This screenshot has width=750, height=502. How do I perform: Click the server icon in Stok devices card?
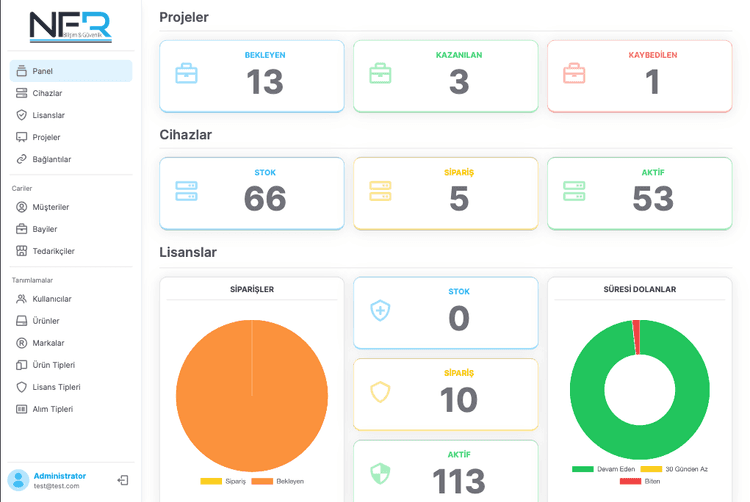click(x=187, y=190)
